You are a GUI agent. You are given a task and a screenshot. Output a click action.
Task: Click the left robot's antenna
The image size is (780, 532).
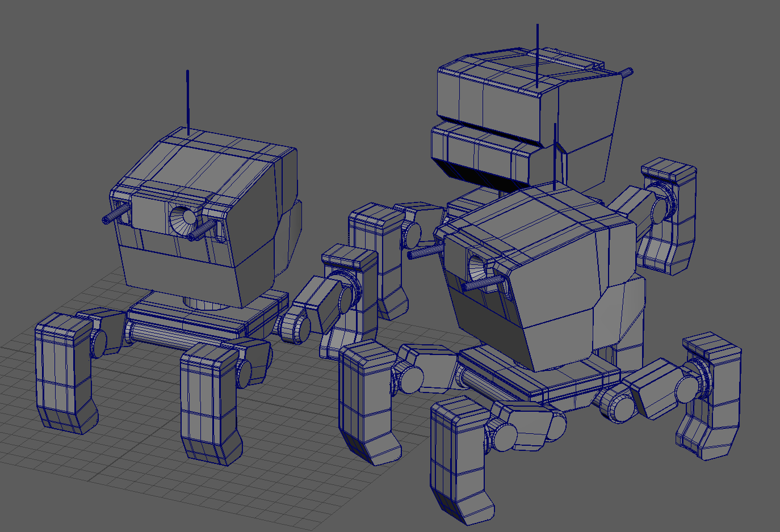[188, 102]
